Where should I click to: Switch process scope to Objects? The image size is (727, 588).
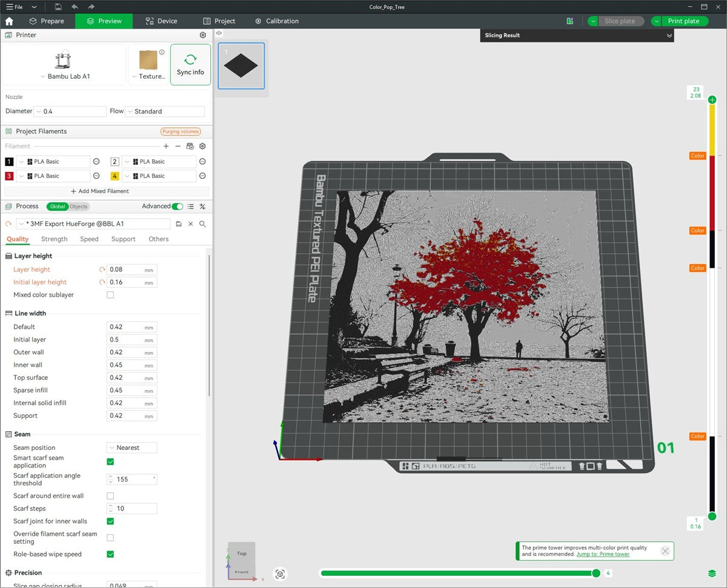pos(78,206)
